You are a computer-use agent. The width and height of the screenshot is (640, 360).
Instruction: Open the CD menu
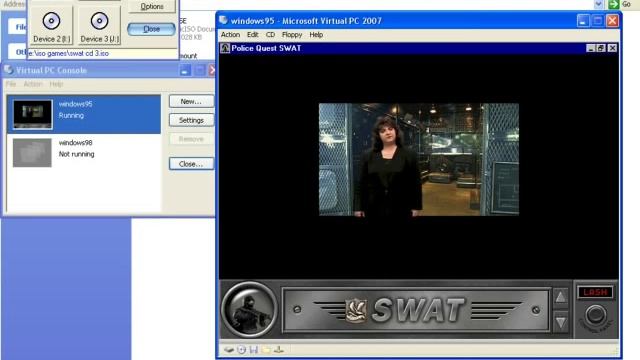coord(270,35)
